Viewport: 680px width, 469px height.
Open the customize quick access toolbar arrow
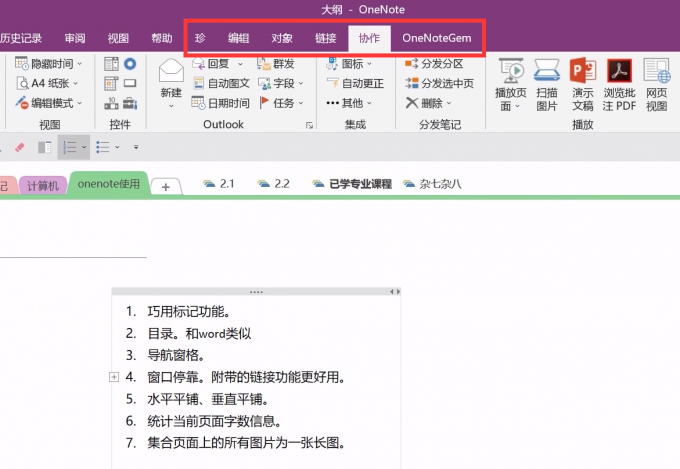(136, 148)
